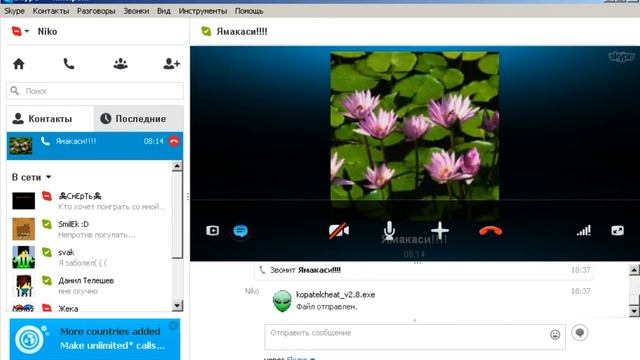Viewport: 640px width, 360px height.
Task: Open the Инструменты menu
Action: click(203, 11)
